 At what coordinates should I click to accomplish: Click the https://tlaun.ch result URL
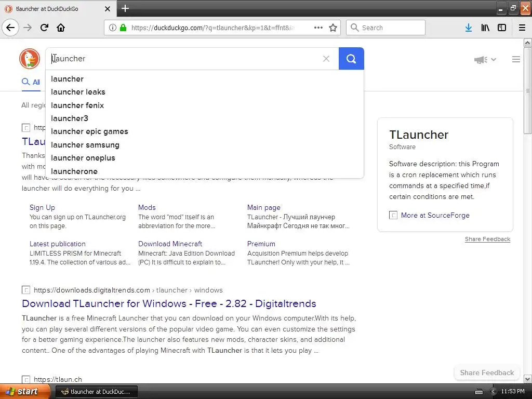click(58, 379)
